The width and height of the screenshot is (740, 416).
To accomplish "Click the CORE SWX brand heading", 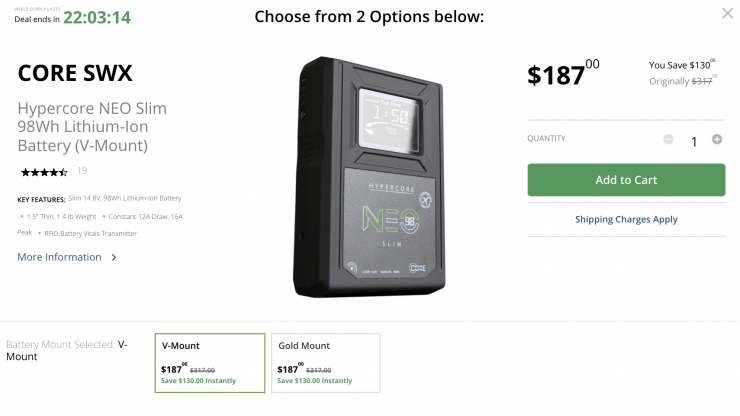I will (x=75, y=73).
